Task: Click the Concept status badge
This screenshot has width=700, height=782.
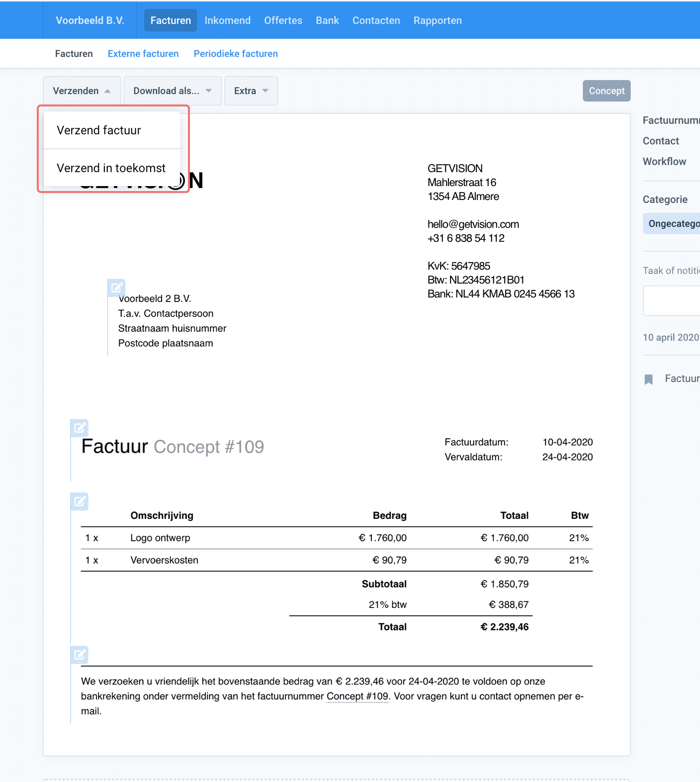Action: [607, 91]
